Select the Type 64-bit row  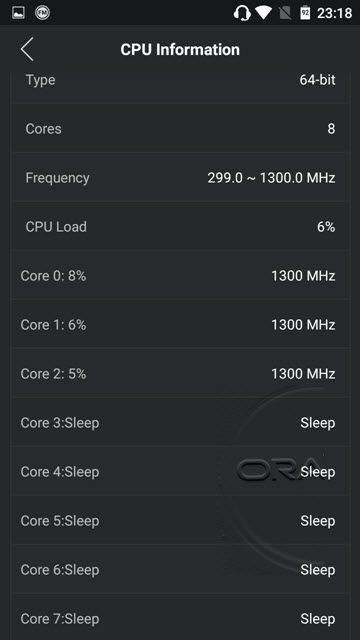tap(180, 80)
